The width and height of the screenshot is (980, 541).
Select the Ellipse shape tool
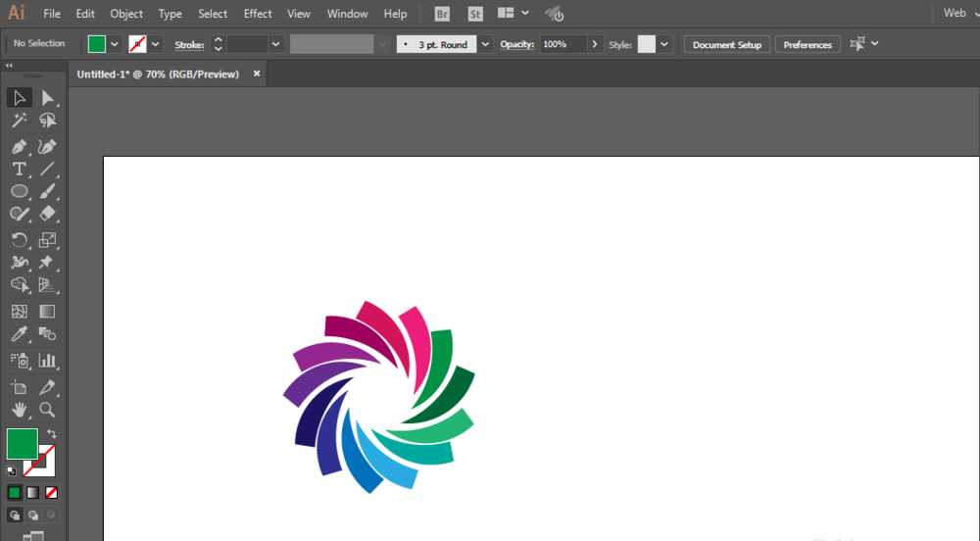19,192
